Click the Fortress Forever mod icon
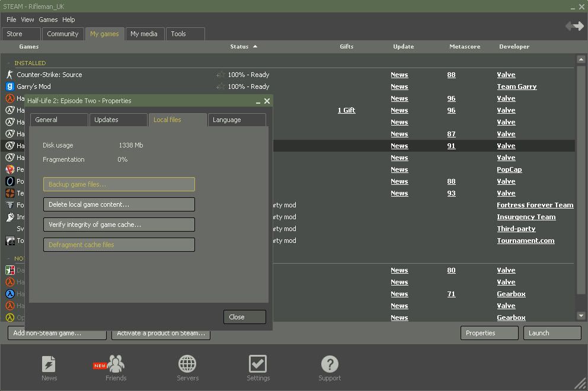 9,205
